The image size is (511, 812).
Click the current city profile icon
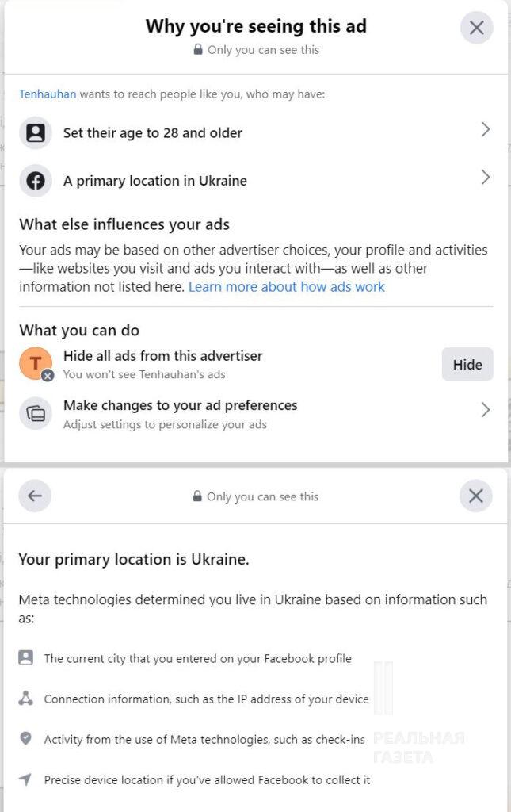tap(26, 657)
